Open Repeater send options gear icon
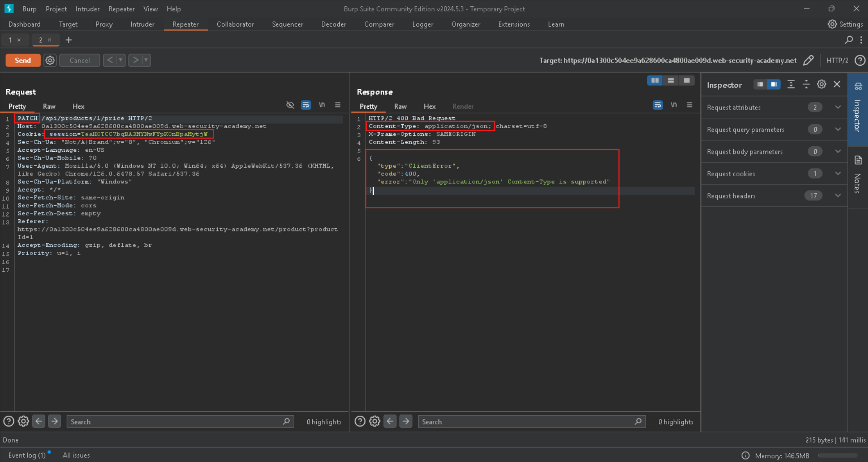The image size is (868, 462). (50, 60)
